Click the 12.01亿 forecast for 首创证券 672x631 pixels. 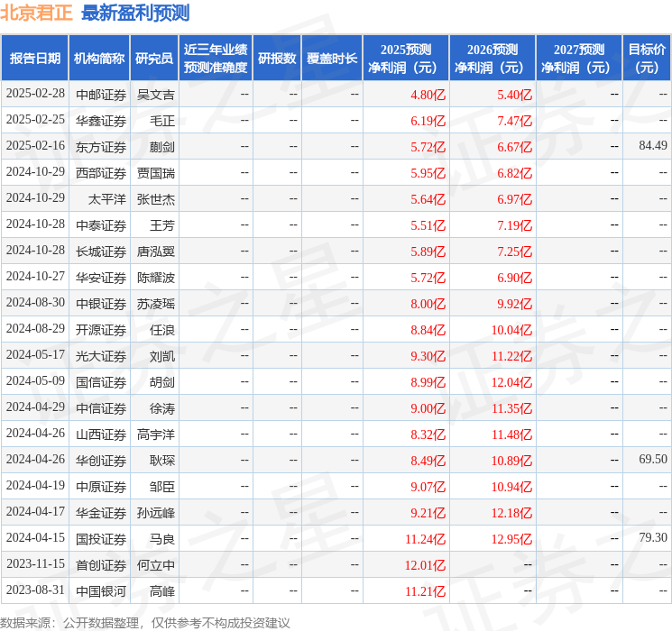[425, 565]
